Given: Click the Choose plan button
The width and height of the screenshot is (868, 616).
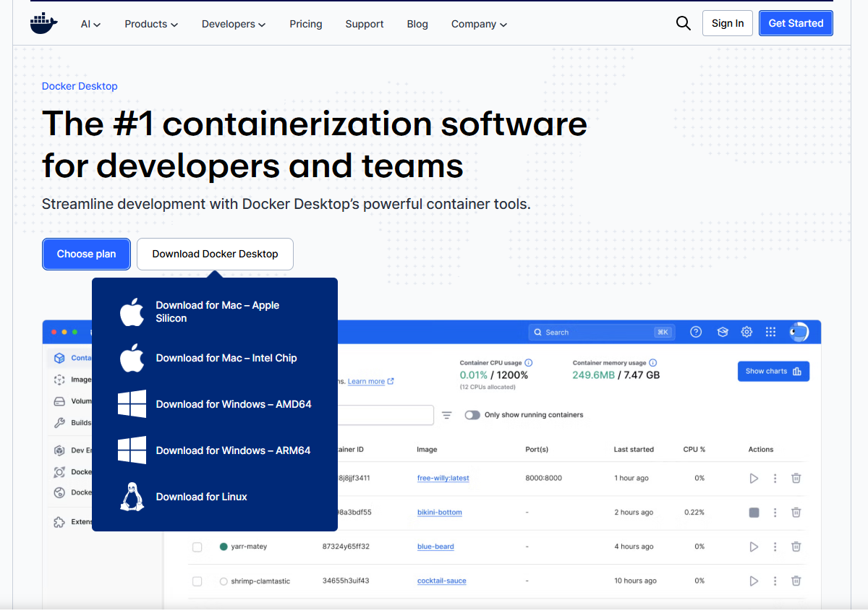Looking at the screenshot, I should coord(86,254).
